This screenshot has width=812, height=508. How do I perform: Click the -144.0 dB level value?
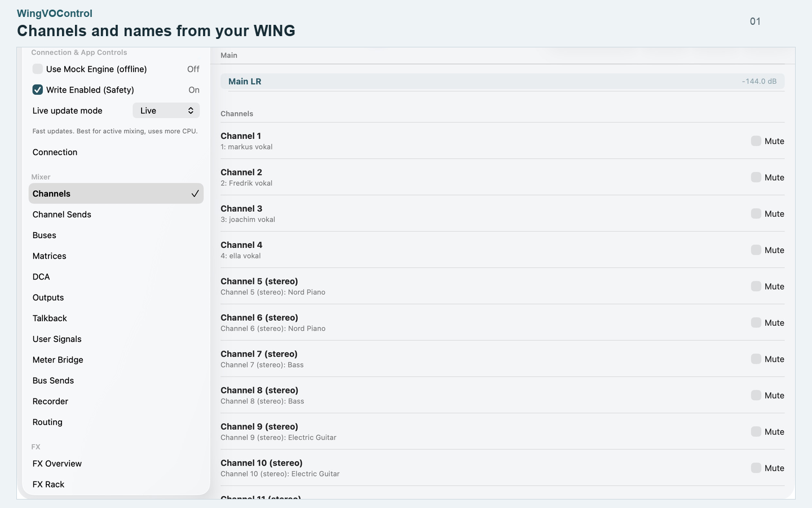coord(759,81)
